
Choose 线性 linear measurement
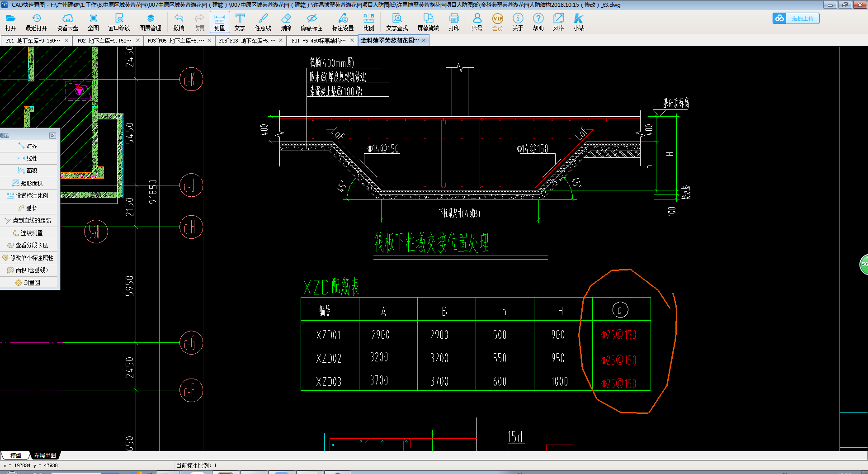pos(29,158)
